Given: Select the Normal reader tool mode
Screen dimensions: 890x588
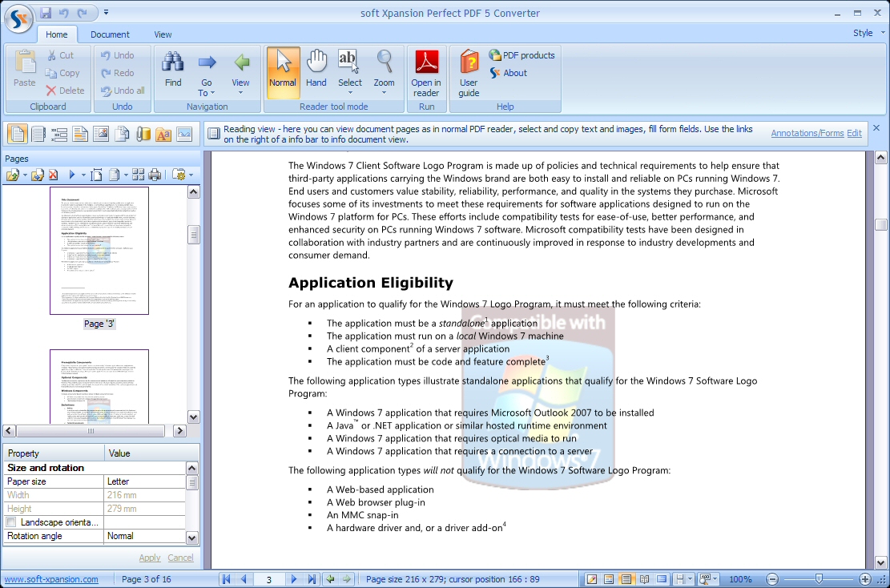Looking at the screenshot, I should point(283,73).
